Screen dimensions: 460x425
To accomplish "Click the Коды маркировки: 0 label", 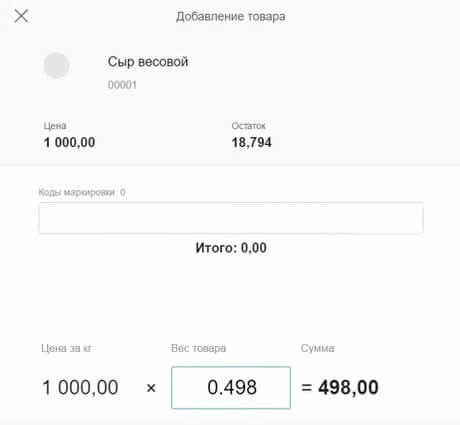I will tap(82, 192).
